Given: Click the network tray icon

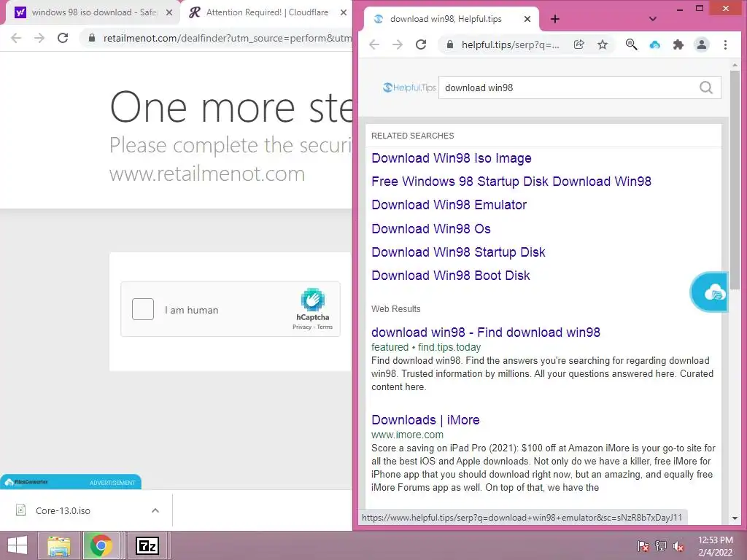Looking at the screenshot, I should [x=661, y=546].
